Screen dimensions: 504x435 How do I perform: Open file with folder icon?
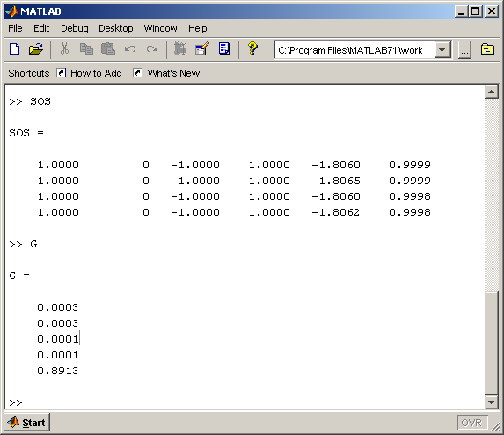[x=36, y=49]
